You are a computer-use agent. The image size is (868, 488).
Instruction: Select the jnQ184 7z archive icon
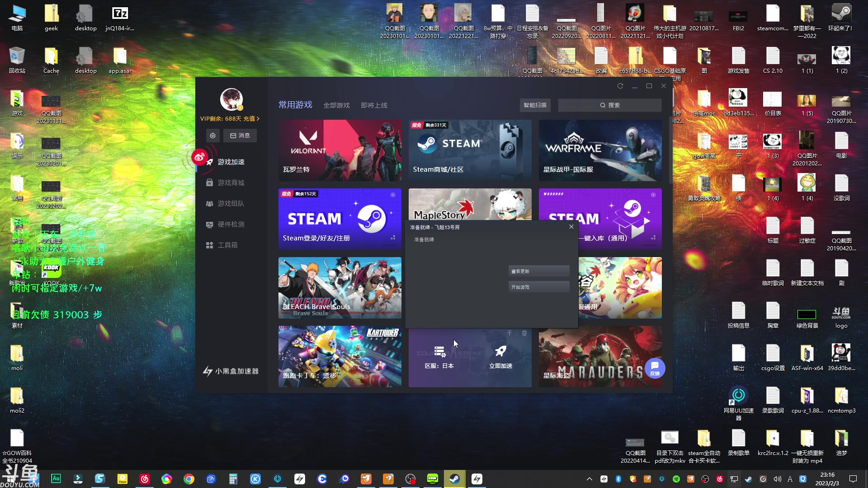tap(120, 18)
